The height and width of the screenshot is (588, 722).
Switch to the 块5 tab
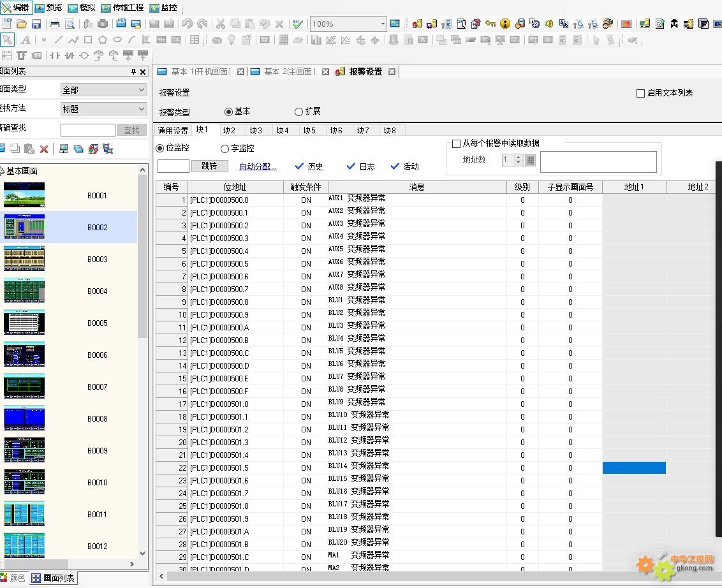click(x=309, y=131)
